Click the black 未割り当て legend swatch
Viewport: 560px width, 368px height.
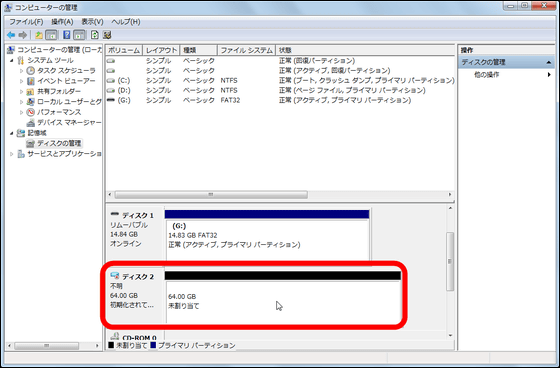coord(111,345)
